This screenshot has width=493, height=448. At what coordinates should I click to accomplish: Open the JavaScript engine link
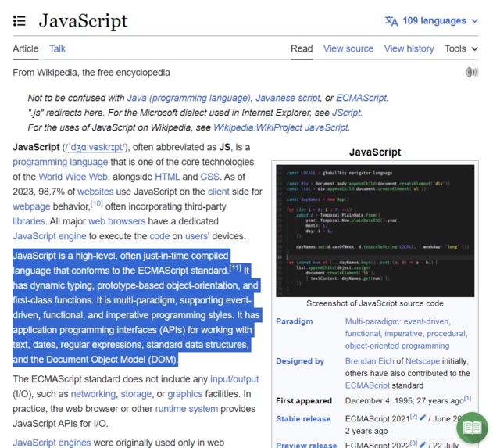click(49, 236)
